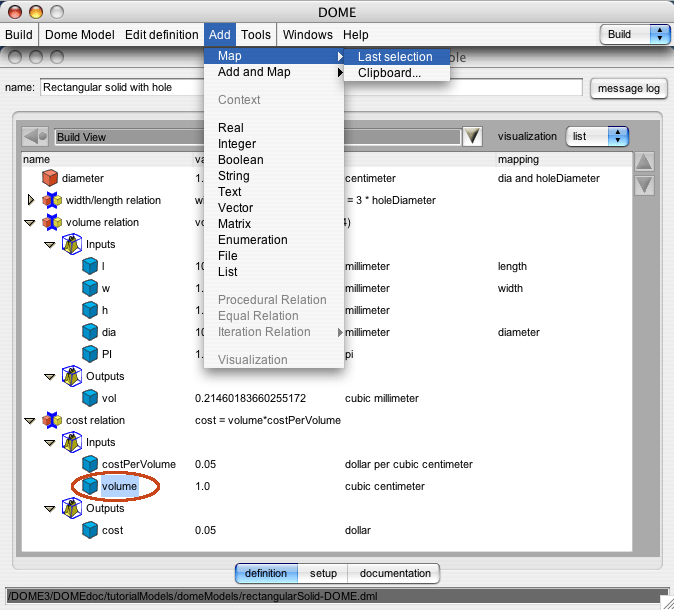This screenshot has width=674, height=610.
Task: Click the blue cube icon for volume
Action: (90, 486)
